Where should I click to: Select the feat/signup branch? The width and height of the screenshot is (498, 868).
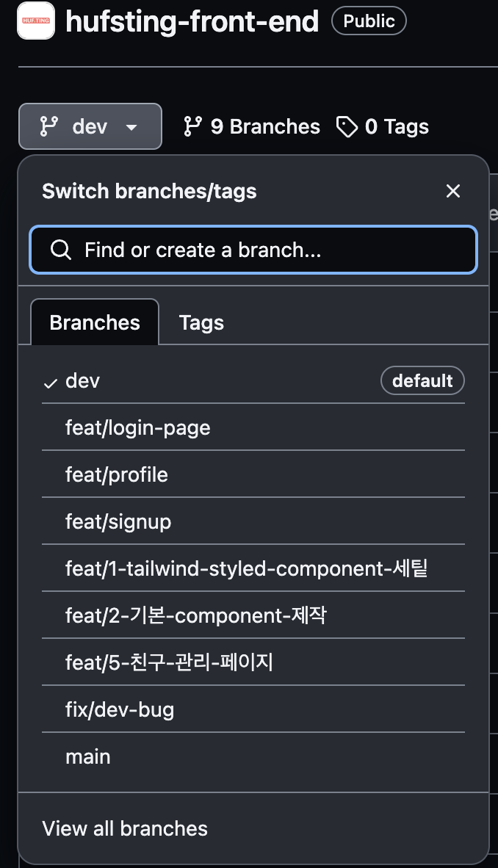click(x=117, y=521)
